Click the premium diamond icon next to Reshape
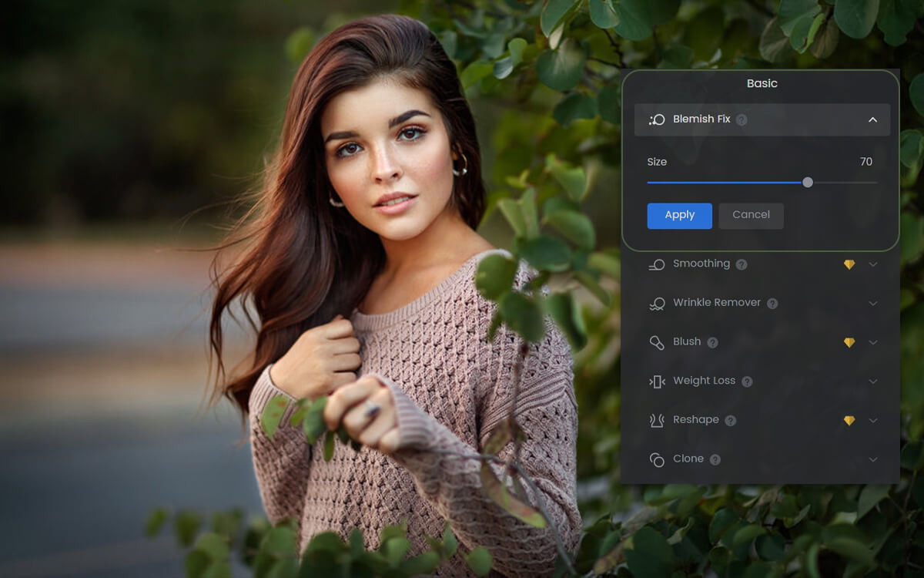 [x=850, y=419]
